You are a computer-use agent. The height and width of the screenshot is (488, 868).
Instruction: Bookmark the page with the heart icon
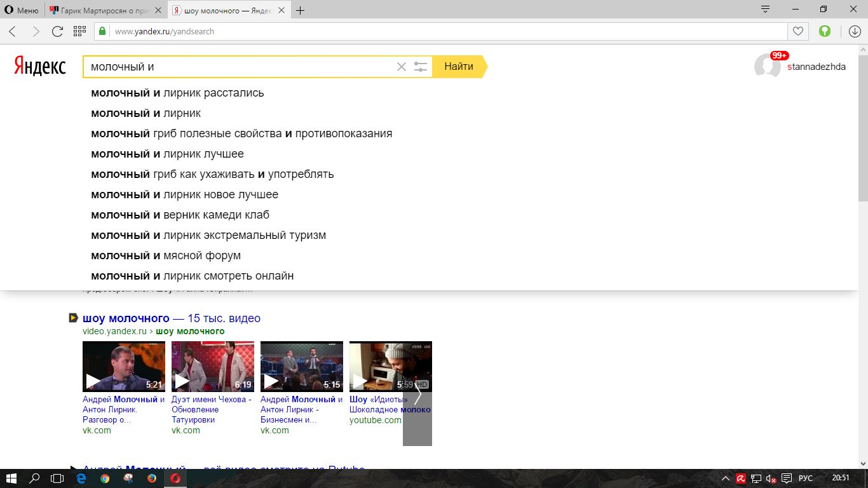[797, 31]
